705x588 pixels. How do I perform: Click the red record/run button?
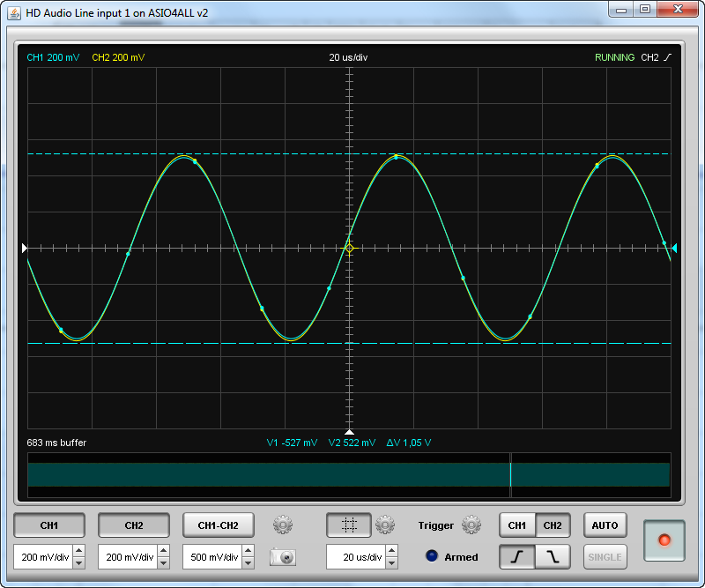[664, 540]
